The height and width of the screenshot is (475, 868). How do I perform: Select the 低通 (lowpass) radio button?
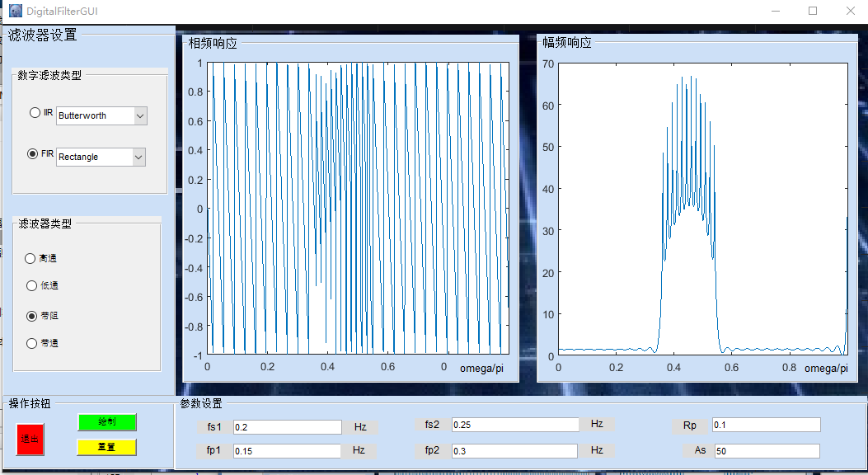30,285
